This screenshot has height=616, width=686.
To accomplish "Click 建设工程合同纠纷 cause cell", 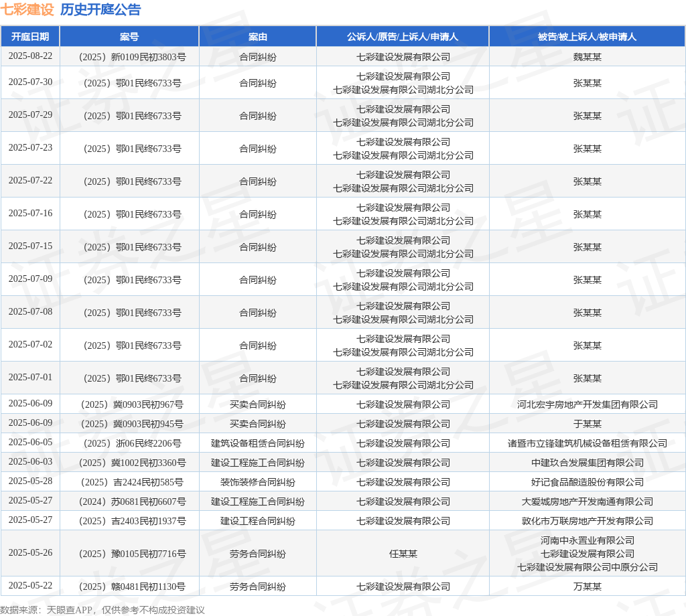I will [x=258, y=521].
